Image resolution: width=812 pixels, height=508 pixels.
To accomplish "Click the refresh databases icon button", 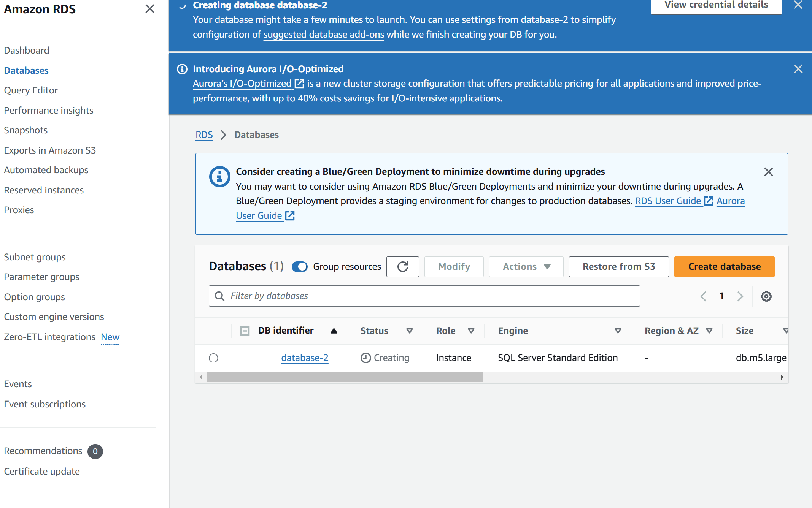I will click(403, 267).
